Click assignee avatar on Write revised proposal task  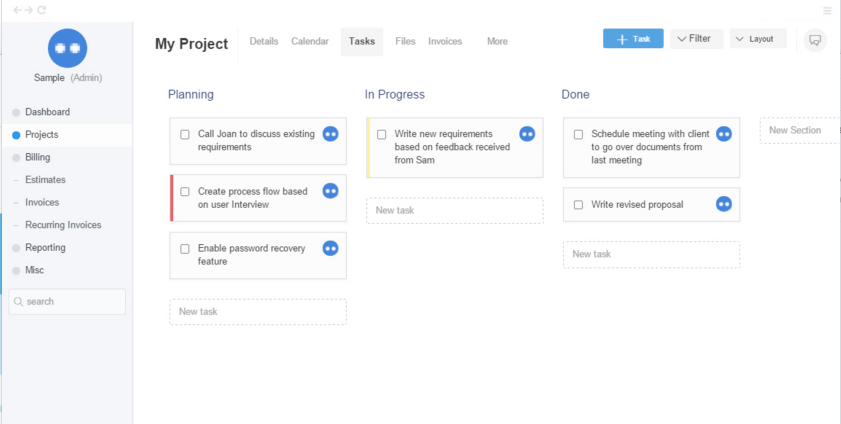[x=724, y=204]
